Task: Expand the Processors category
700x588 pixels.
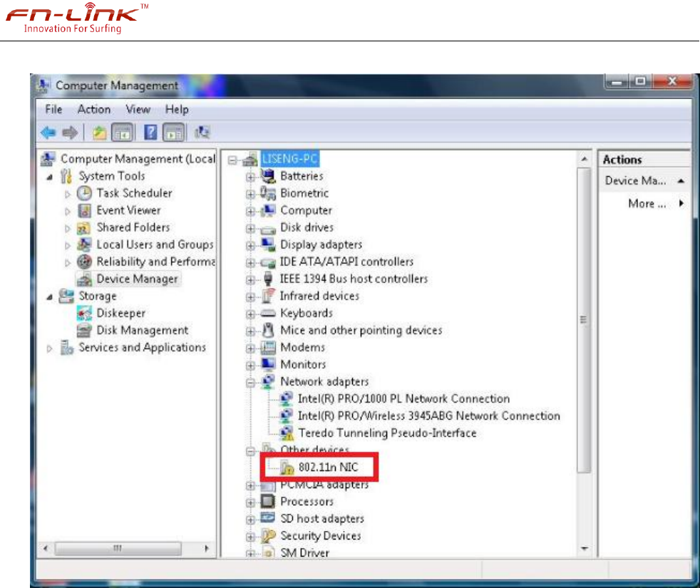Action: (x=250, y=502)
